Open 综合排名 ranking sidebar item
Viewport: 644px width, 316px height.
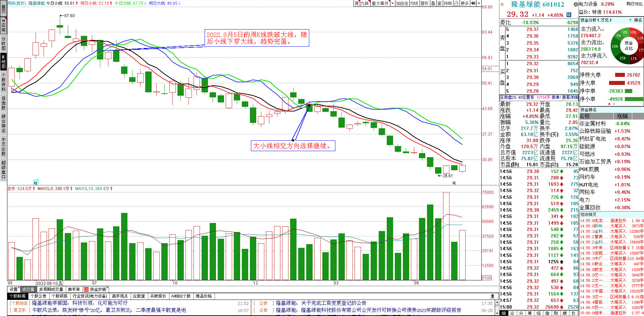(3, 124)
